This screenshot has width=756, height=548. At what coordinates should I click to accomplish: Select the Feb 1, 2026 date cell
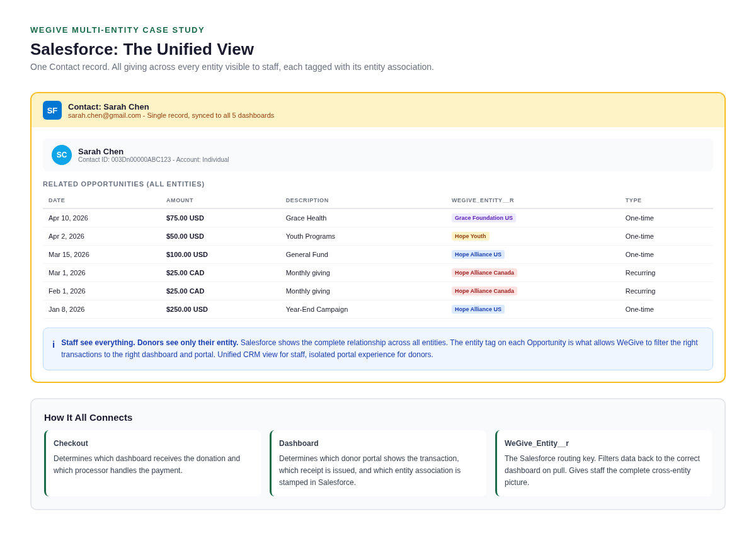[67, 291]
